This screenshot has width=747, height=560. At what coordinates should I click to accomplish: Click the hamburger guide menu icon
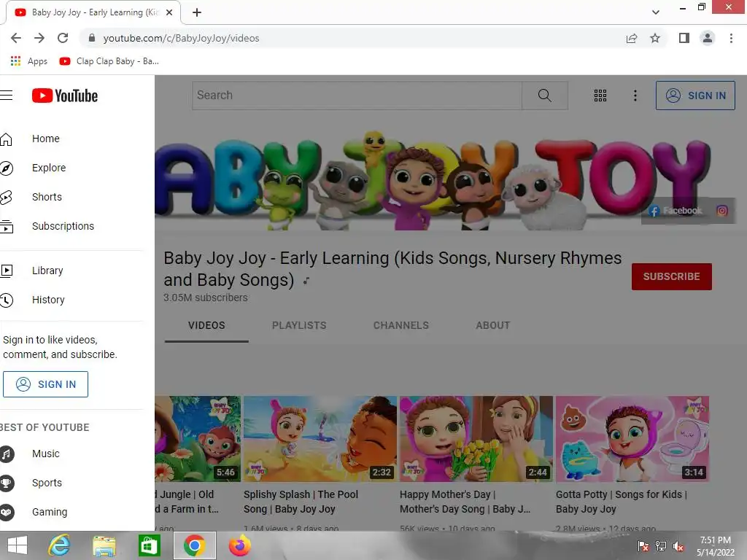pyautogui.click(x=6, y=96)
